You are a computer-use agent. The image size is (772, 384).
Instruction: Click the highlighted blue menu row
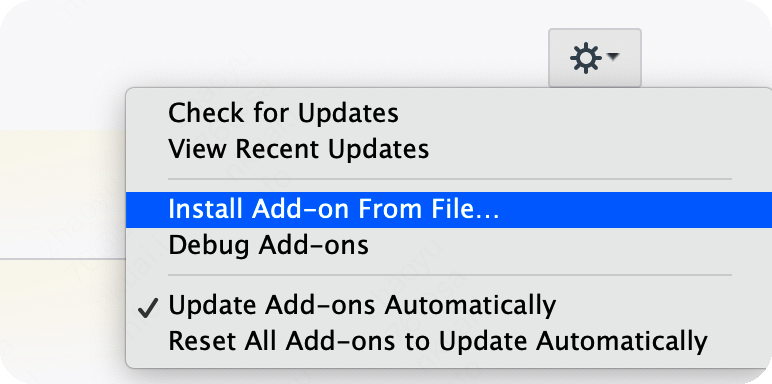pos(449,210)
